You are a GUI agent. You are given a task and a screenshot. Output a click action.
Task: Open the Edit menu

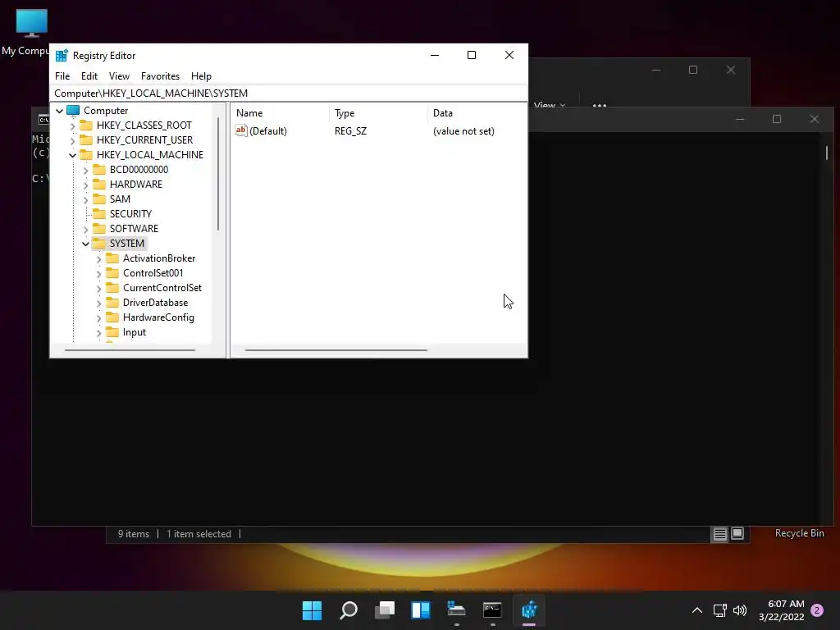point(89,76)
